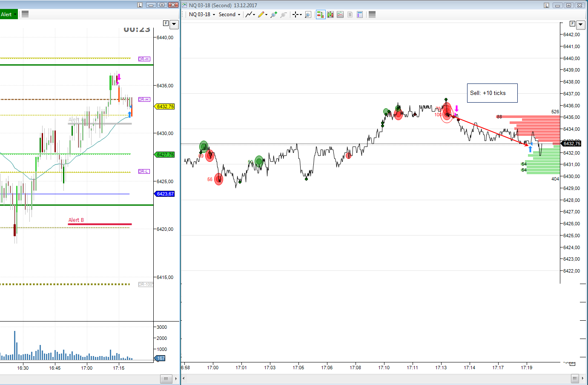Image resolution: width=588 pixels, height=385 pixels.
Task: Toggle the Chart Trader panel icon
Action: pyautogui.click(x=321, y=14)
